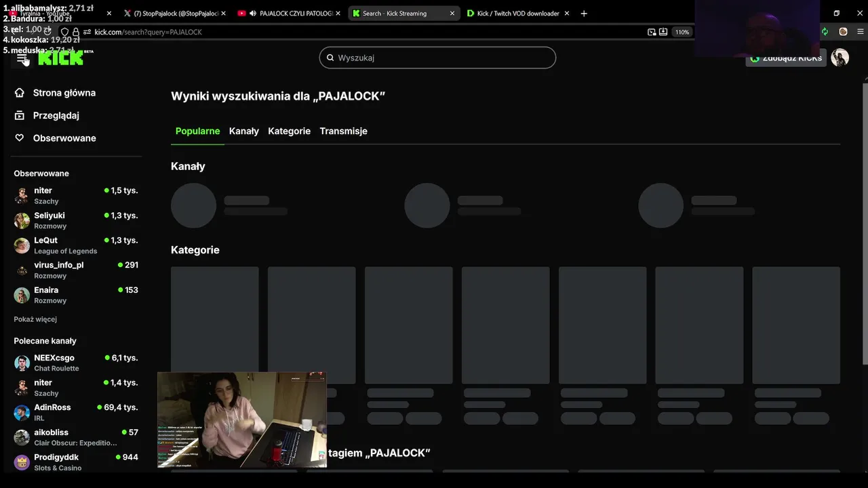
Task: Open LeQut channel avatar
Action: pyautogui.click(x=22, y=245)
